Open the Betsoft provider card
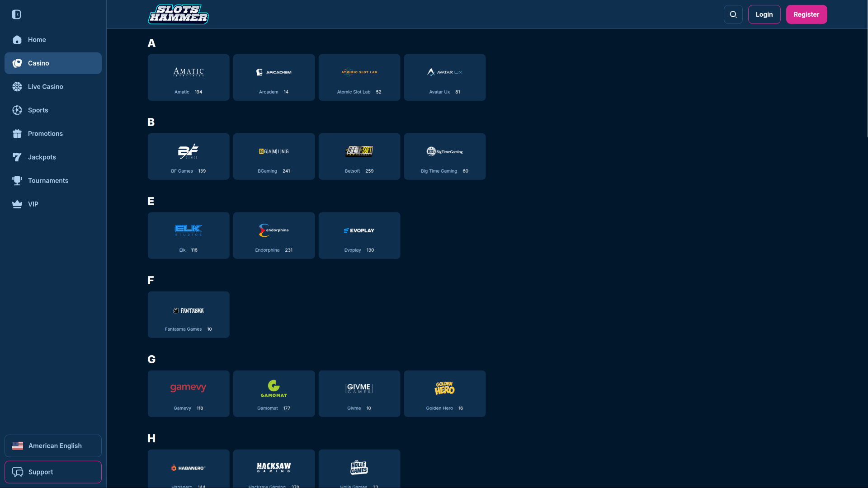868x488 pixels. coord(359,156)
